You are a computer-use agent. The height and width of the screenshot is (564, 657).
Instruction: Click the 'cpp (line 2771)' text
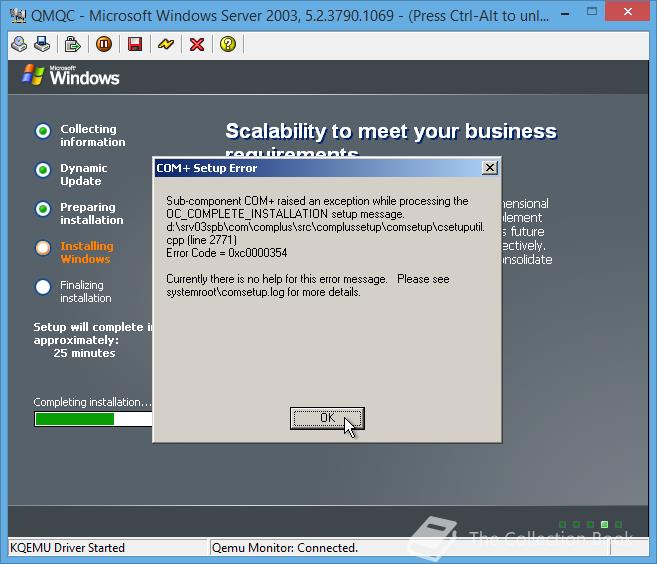(x=202, y=240)
